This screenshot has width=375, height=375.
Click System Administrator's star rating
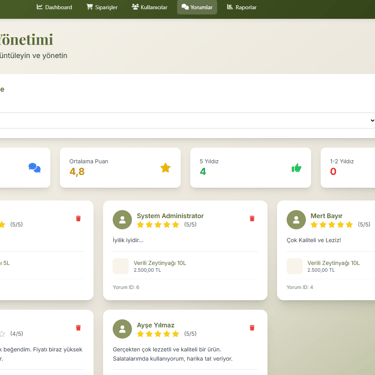(158, 225)
